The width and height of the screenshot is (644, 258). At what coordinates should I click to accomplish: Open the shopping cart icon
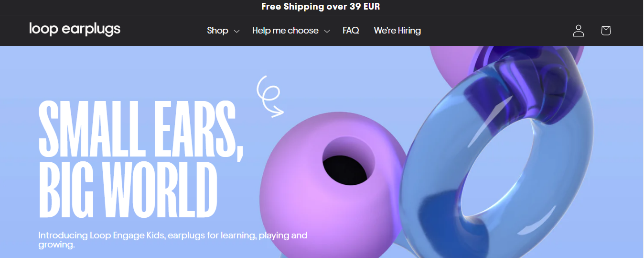point(606,31)
